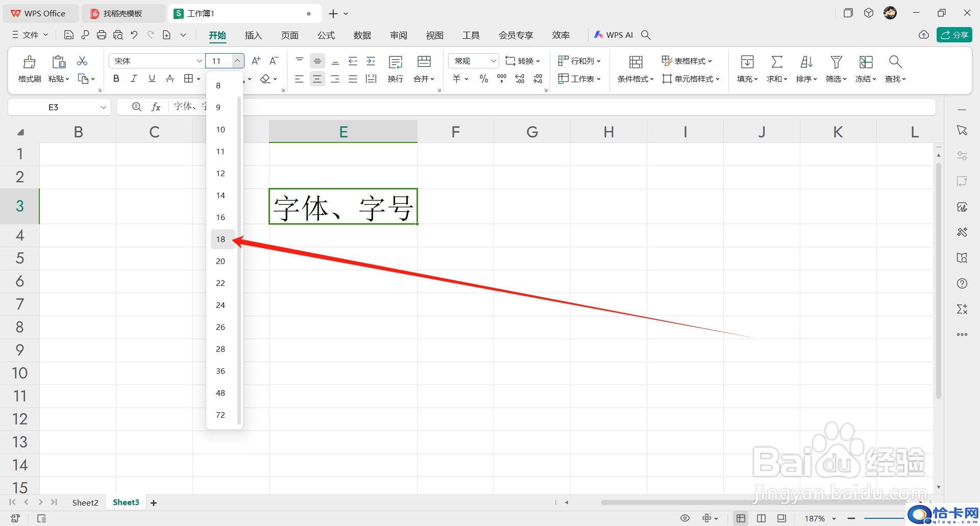Toggle Bold formatting

(x=116, y=79)
